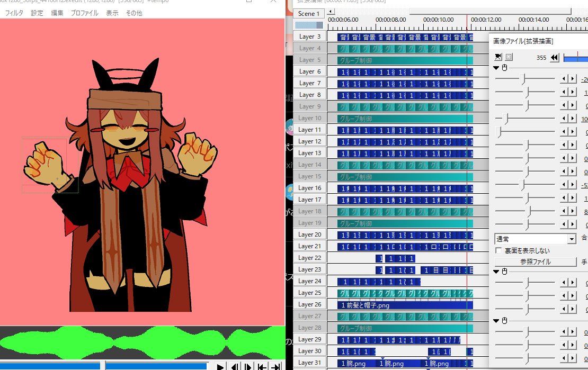Click the timeline zoom gauge under Scene 1
This screenshot has width=588, height=370.
pyautogui.click(x=309, y=25)
